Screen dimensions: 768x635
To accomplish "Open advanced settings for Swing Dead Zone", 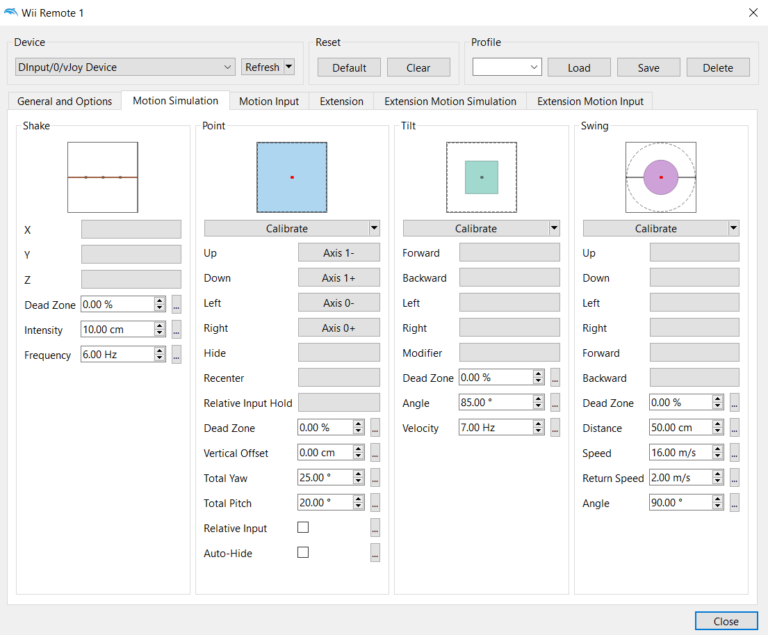I will point(734,402).
